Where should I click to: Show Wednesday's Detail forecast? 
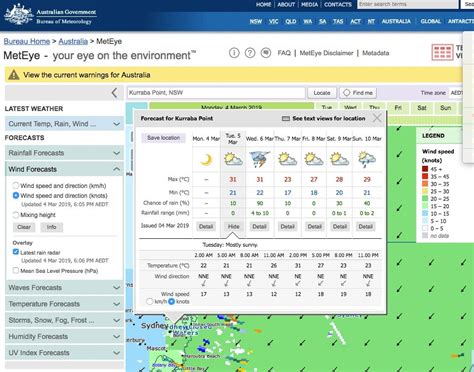pyautogui.click(x=259, y=227)
